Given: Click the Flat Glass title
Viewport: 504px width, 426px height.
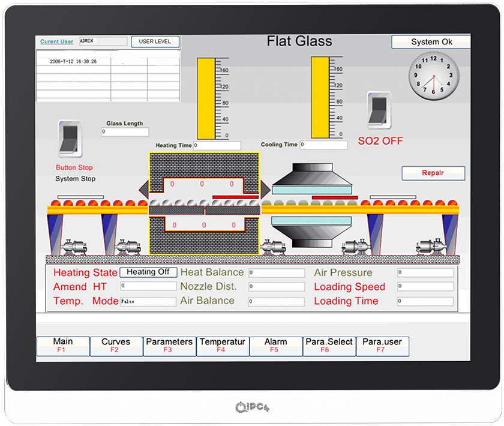Looking at the screenshot, I should [x=299, y=41].
